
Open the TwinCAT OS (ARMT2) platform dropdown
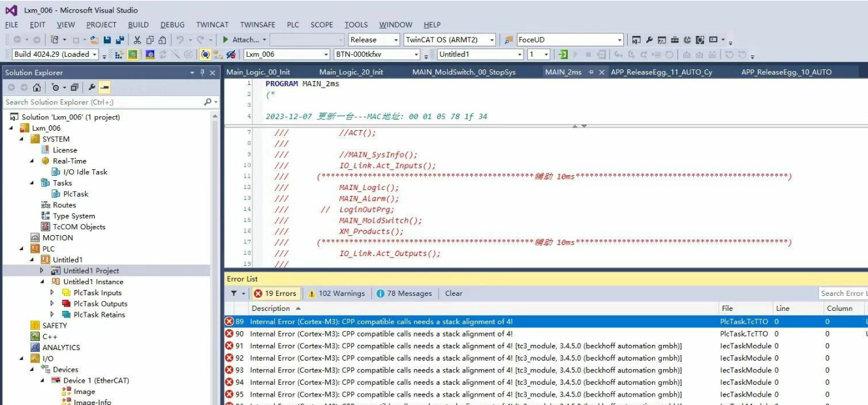(x=450, y=39)
